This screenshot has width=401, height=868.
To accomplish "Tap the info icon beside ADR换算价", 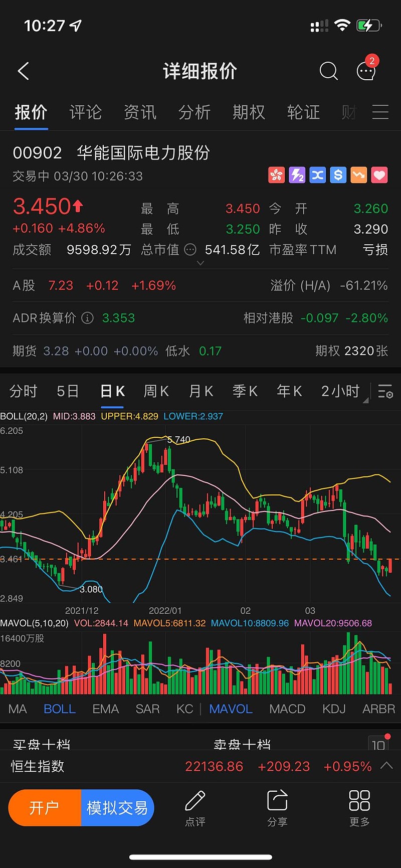I will (87, 318).
